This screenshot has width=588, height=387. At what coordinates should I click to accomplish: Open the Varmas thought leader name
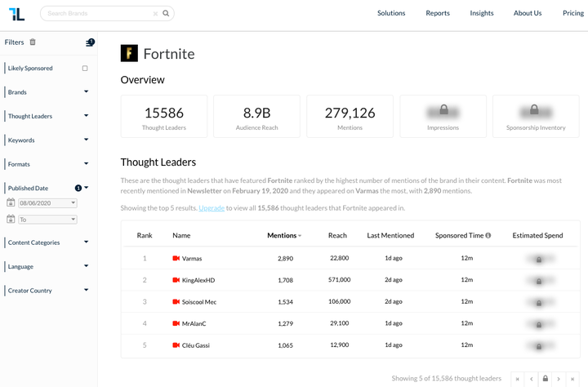click(x=192, y=258)
